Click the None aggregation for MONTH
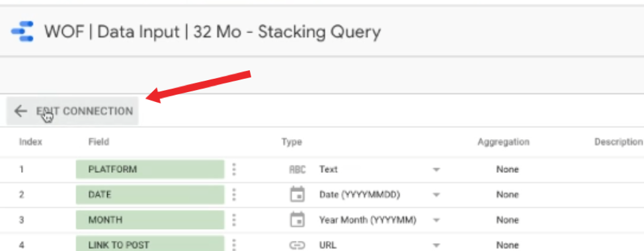 507,220
